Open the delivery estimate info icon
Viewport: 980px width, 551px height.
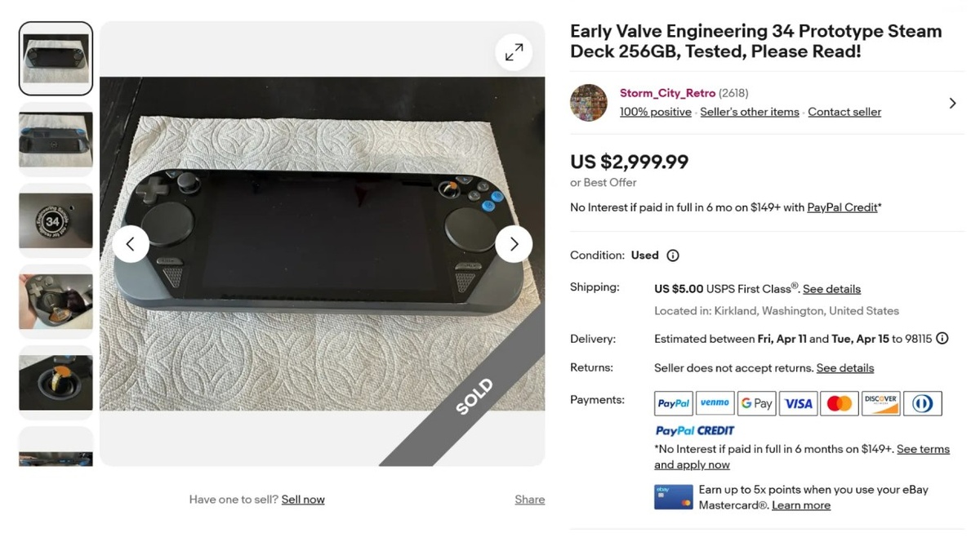pos(942,339)
